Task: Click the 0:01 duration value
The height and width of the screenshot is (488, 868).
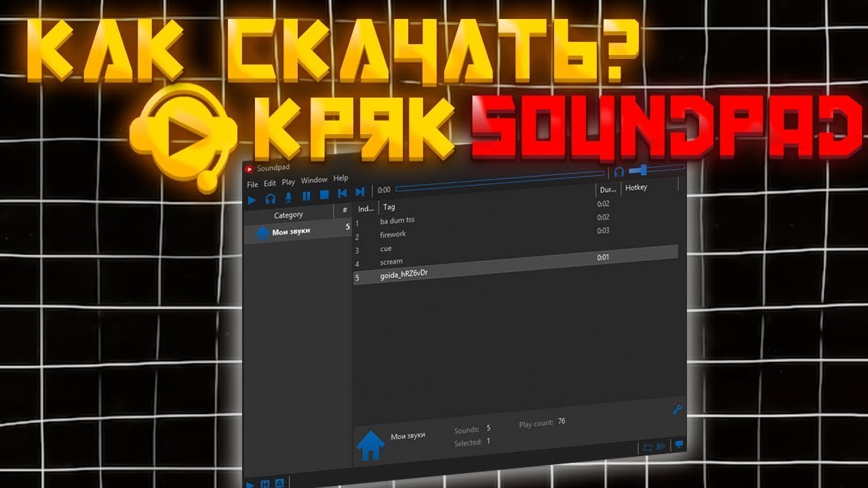Action: tap(603, 258)
